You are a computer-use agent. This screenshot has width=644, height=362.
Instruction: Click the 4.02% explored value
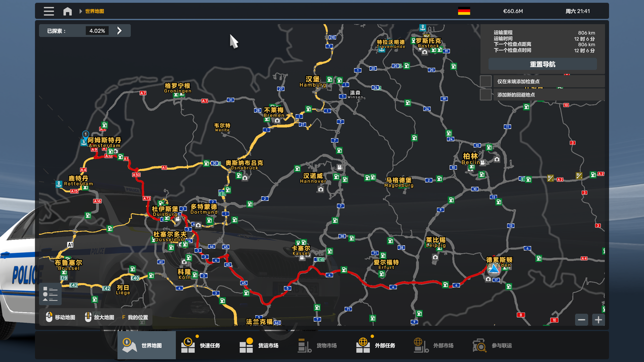(x=97, y=31)
